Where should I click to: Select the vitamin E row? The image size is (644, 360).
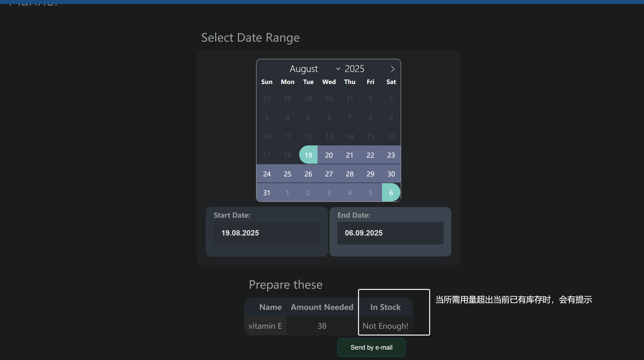coord(329,326)
